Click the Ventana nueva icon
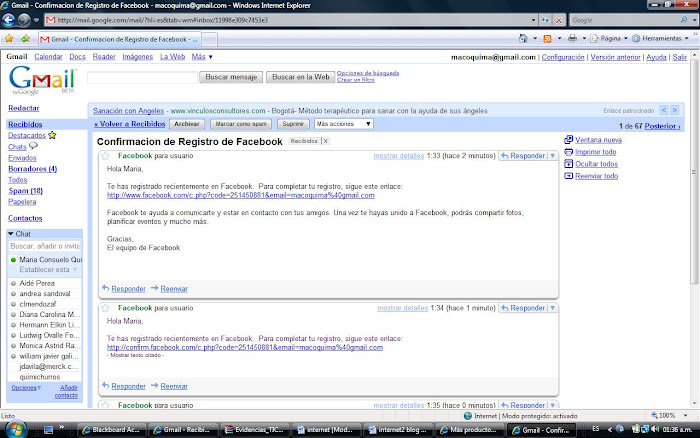Image resolution: width=700 pixels, height=438 pixels. pyautogui.click(x=568, y=140)
